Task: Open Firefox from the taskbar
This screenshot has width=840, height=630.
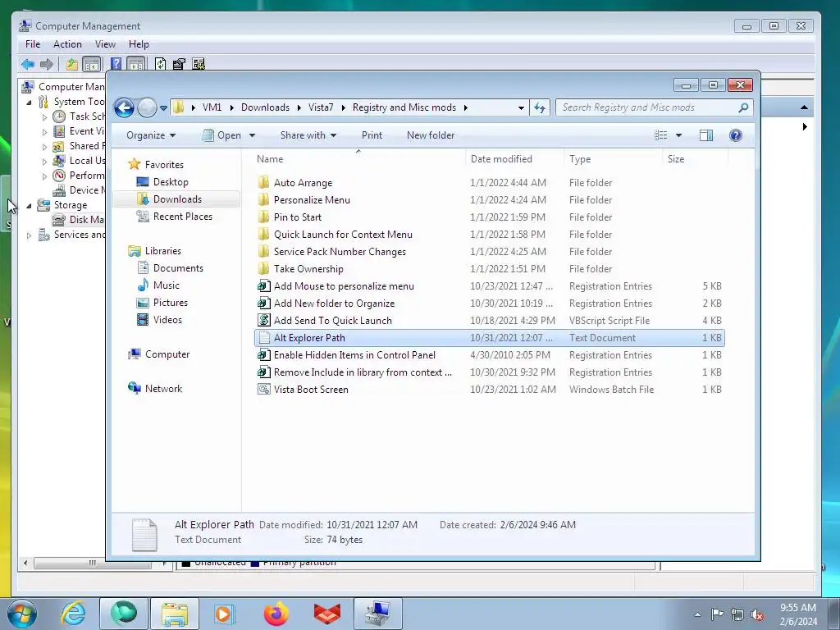Action: (x=276, y=614)
